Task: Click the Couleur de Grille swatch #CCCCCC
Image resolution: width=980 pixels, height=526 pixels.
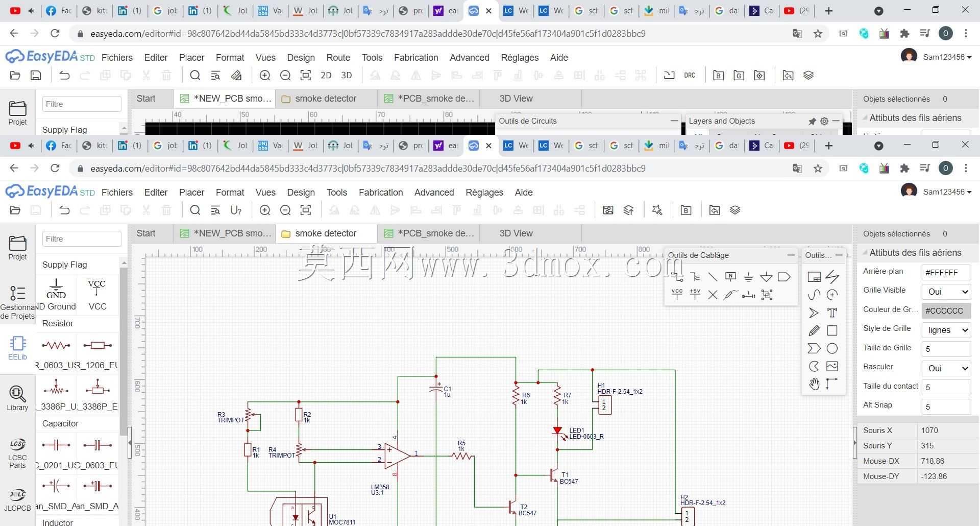Action: pyautogui.click(x=946, y=310)
